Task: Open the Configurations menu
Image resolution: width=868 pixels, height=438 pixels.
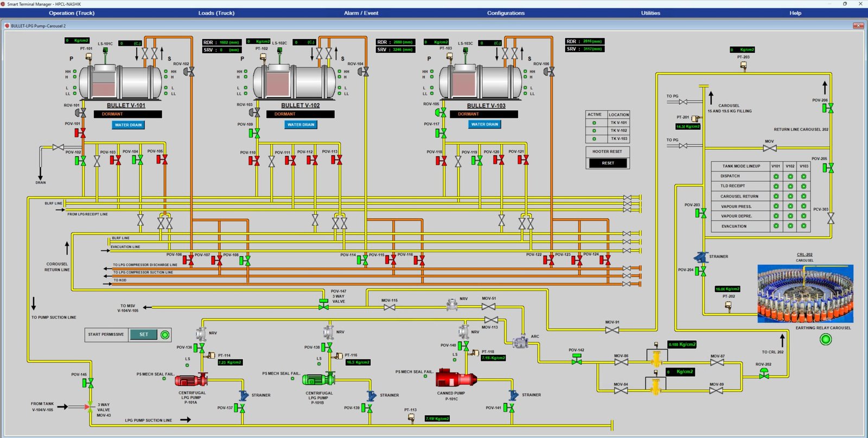Action: [506, 13]
